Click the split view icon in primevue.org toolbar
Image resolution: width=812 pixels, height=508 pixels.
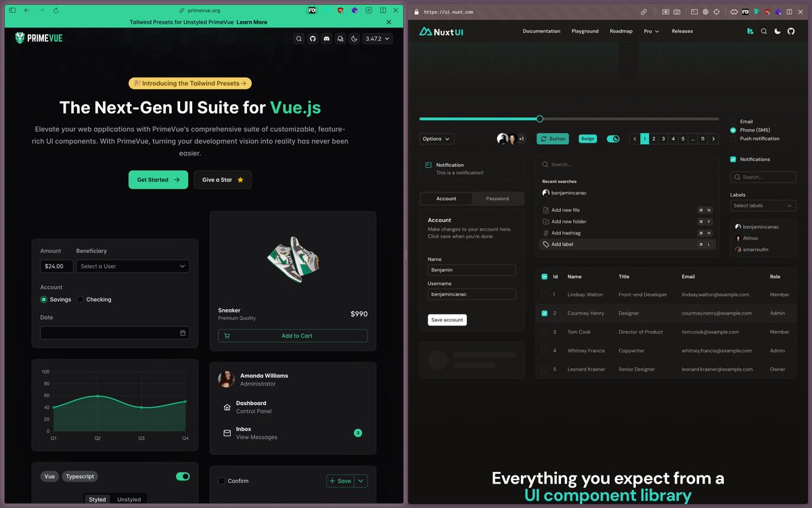pos(383,11)
